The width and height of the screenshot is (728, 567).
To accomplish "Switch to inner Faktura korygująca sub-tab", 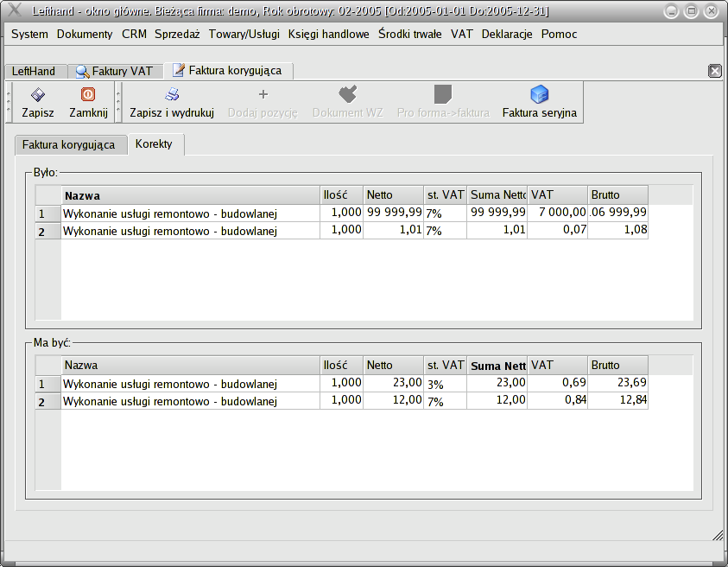I will coord(71,145).
